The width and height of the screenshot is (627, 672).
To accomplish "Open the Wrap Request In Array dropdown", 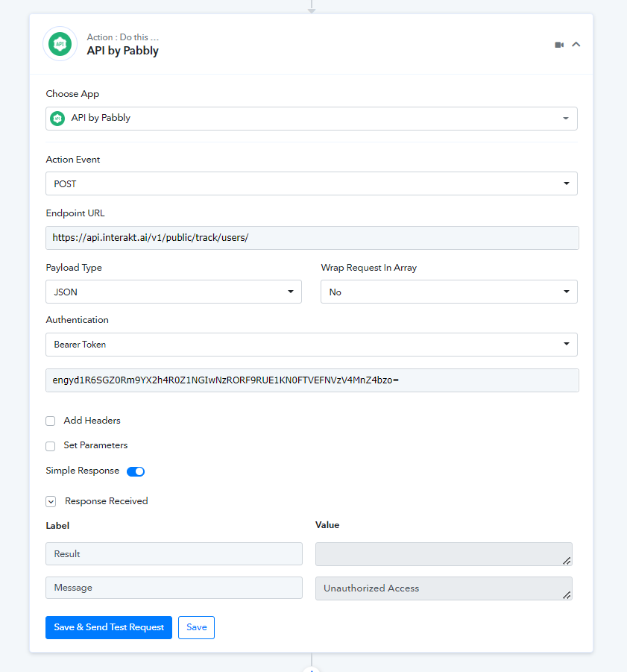I will coord(449,292).
